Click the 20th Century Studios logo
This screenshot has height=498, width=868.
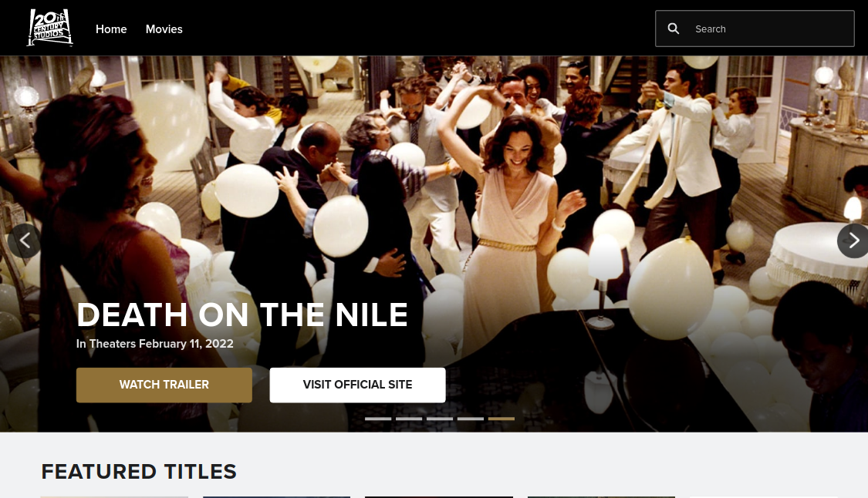[x=50, y=28]
